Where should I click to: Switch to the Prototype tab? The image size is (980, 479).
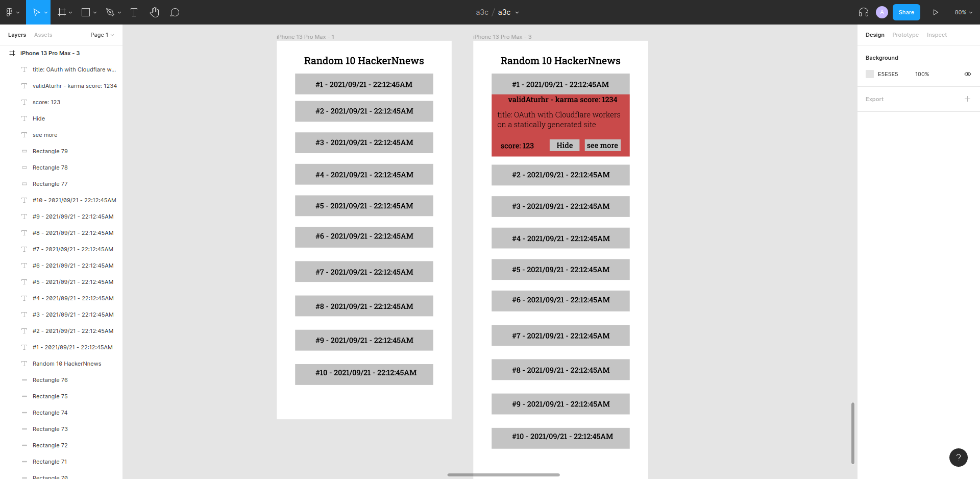pyautogui.click(x=905, y=35)
